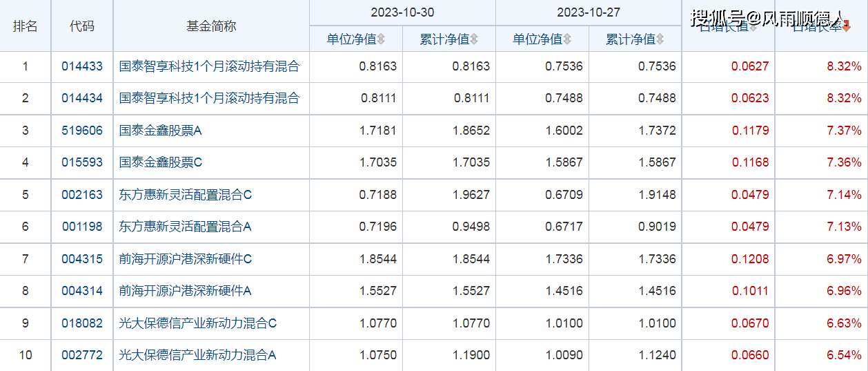The image size is (868, 371).
Task: Select the 1.8652 cumulative value cell
Action: pyautogui.click(x=471, y=131)
